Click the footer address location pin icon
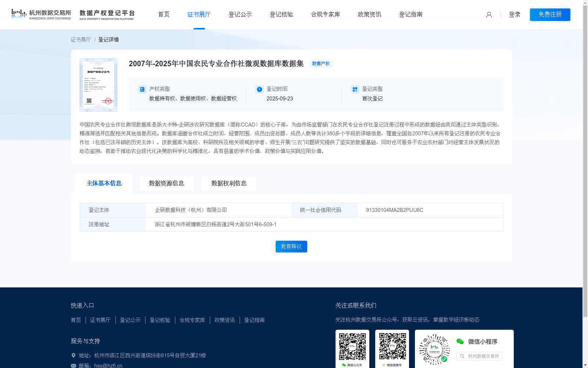Image resolution: width=588 pixels, height=368 pixels. pos(73,355)
